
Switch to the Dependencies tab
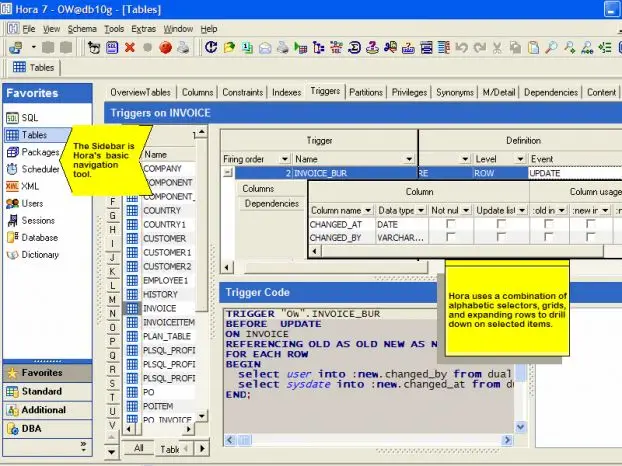(x=551, y=92)
